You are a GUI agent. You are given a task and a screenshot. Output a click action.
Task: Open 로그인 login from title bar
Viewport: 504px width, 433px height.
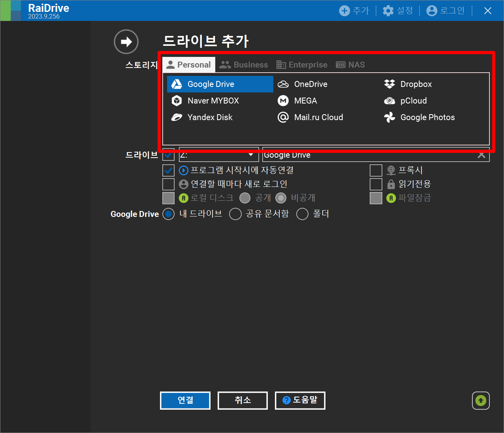(x=446, y=11)
